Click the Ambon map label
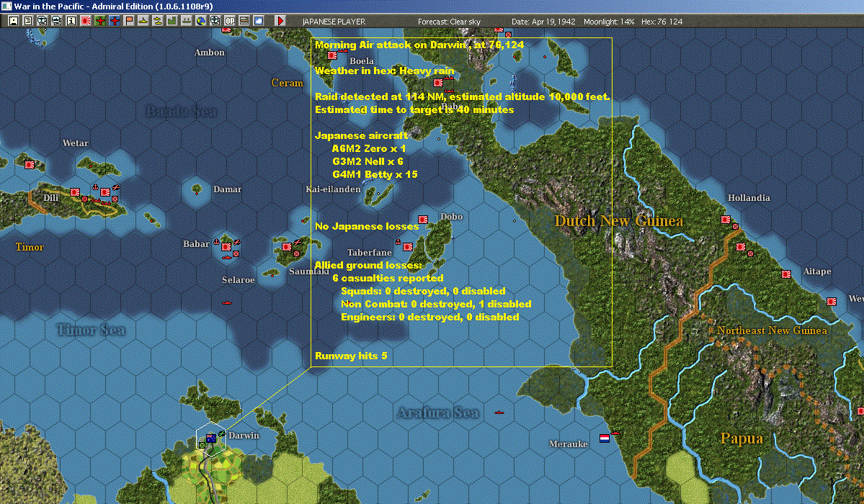This screenshot has width=864, height=504. click(x=210, y=53)
